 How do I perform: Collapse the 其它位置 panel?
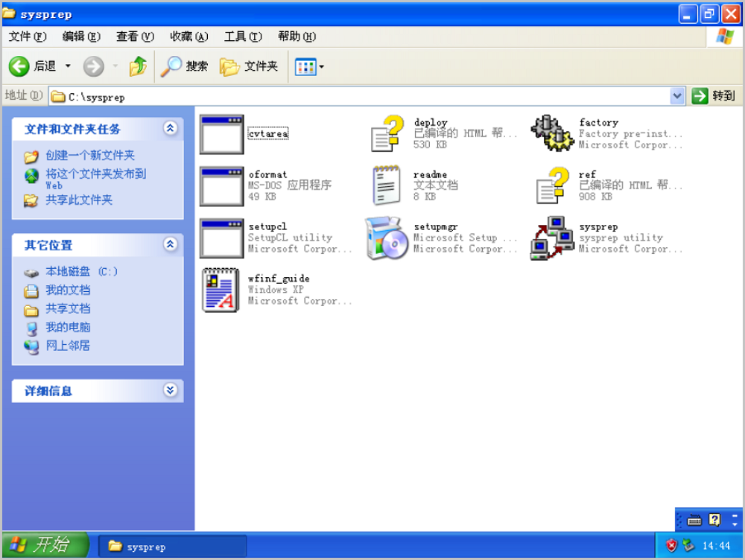point(171,244)
